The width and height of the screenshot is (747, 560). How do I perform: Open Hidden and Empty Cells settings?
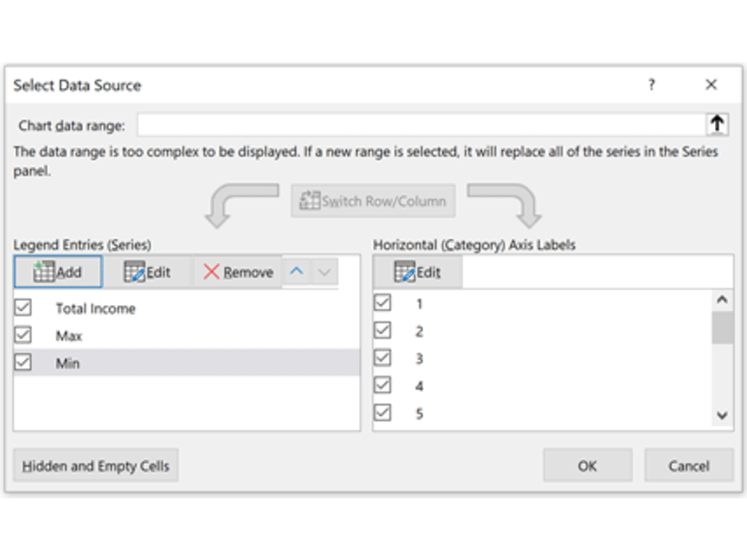(x=96, y=465)
